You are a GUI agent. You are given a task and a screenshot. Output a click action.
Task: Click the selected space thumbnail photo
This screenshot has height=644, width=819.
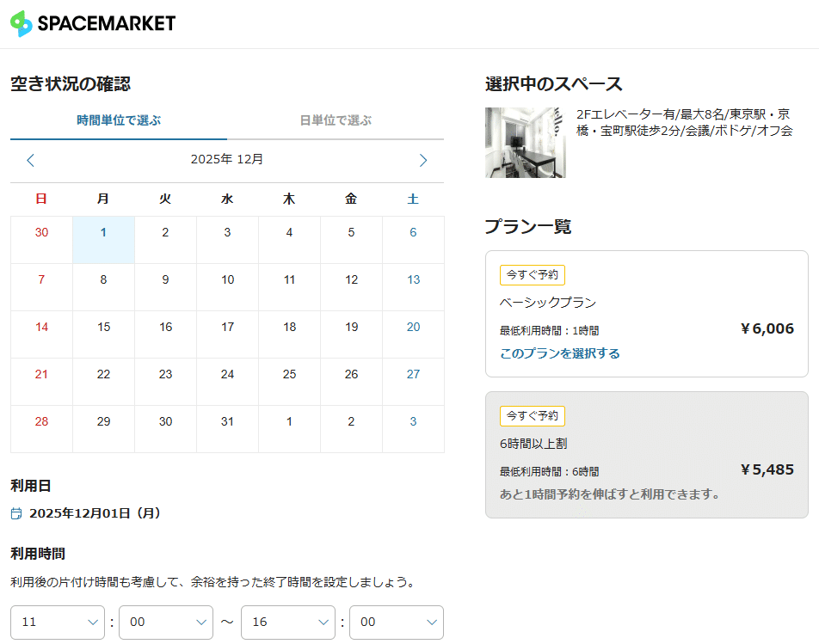(x=526, y=143)
